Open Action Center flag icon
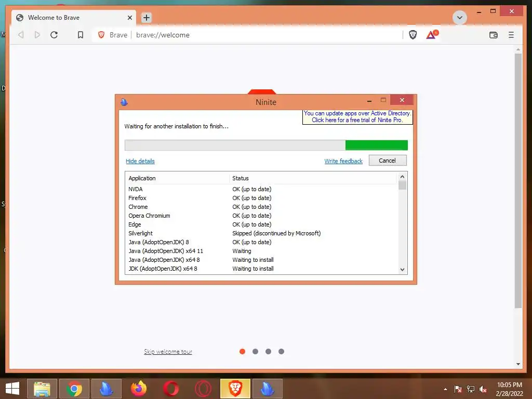532x399 pixels. tap(458, 389)
